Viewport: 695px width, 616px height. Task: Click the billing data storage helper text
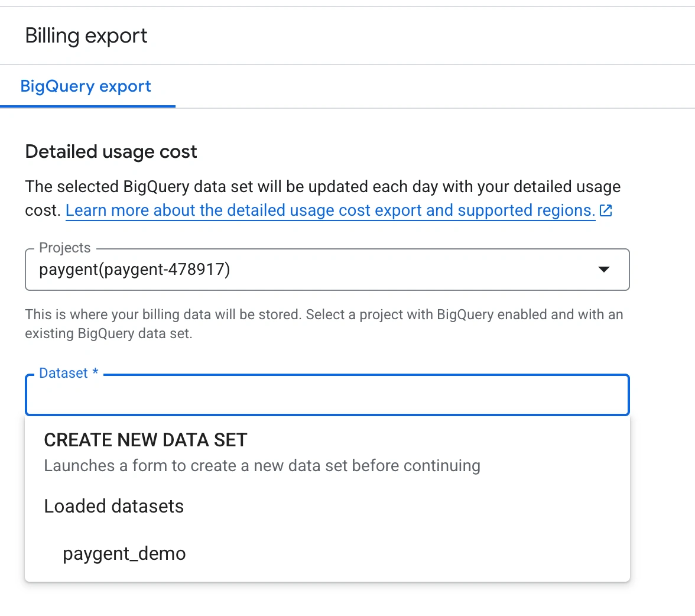coord(324,324)
